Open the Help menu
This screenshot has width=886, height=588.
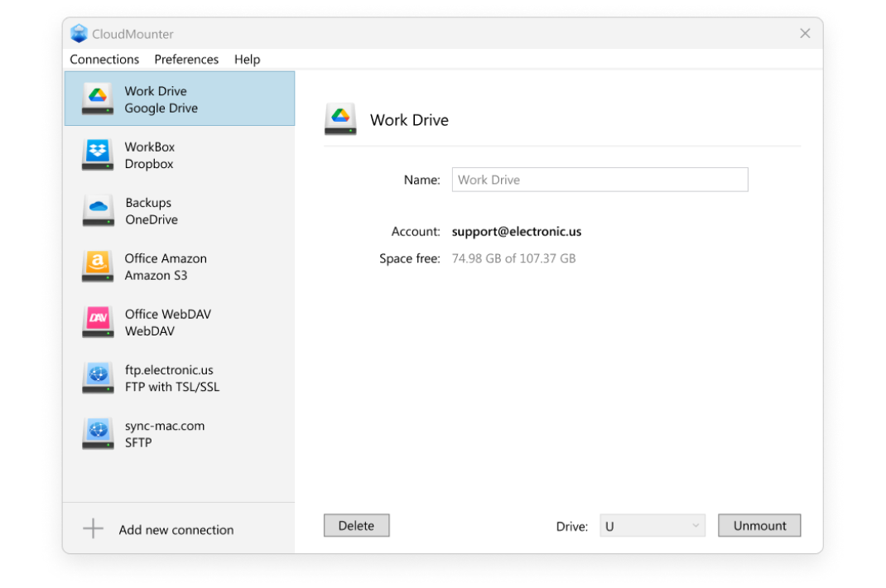(x=246, y=59)
